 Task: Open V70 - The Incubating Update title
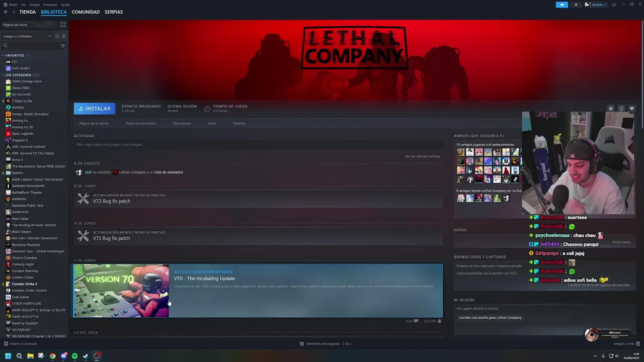(x=204, y=279)
